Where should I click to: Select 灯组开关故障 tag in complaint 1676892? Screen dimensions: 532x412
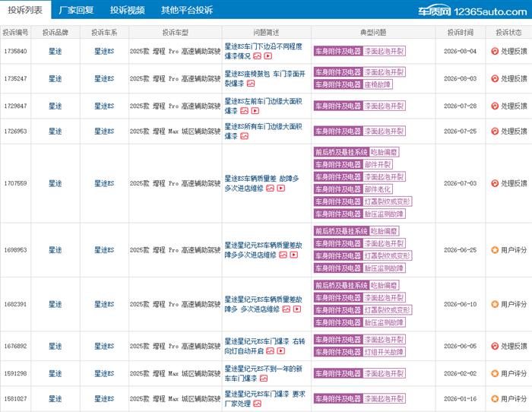384,352
